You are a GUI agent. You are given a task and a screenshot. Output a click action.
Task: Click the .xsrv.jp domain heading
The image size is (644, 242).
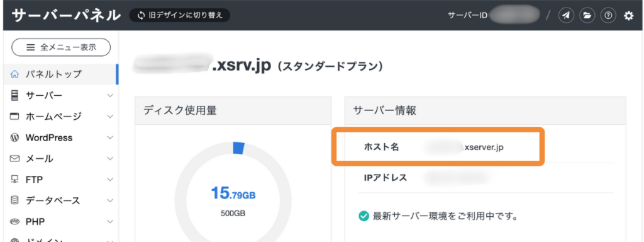(x=241, y=66)
